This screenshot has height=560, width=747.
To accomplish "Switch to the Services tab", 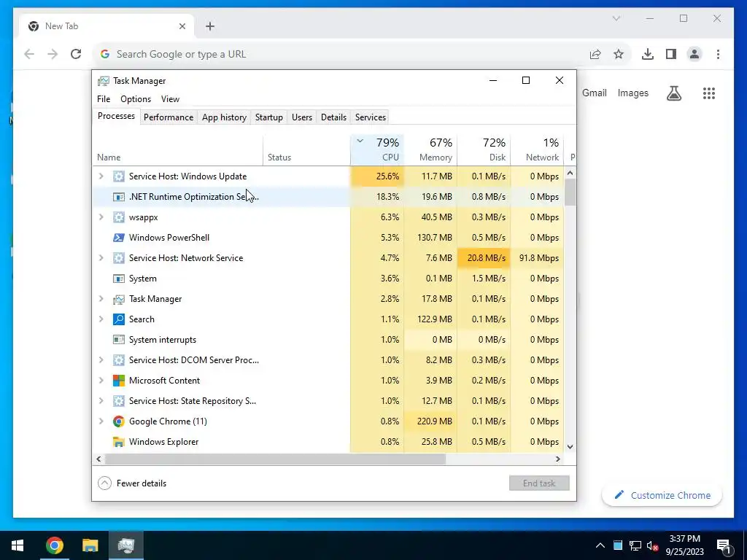I will (x=370, y=117).
